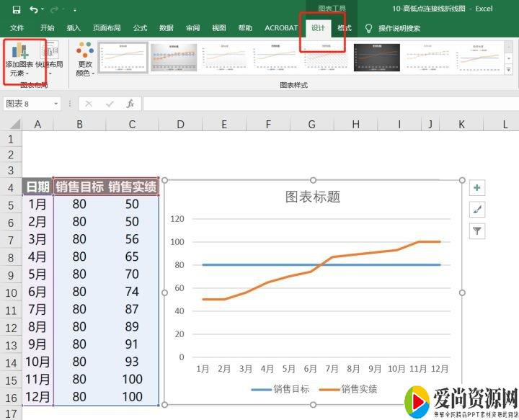The height and width of the screenshot is (420, 519).
Task: Open the Customize Quick Access Toolbar dropdown
Action: point(75,9)
